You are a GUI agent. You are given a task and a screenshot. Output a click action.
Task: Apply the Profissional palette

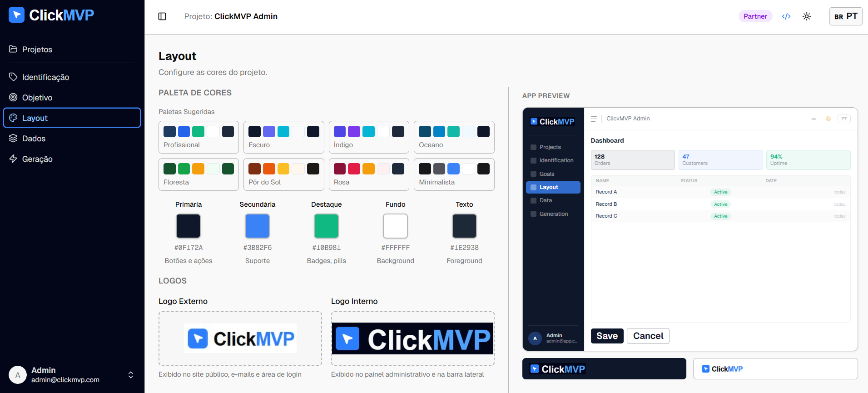(198, 137)
